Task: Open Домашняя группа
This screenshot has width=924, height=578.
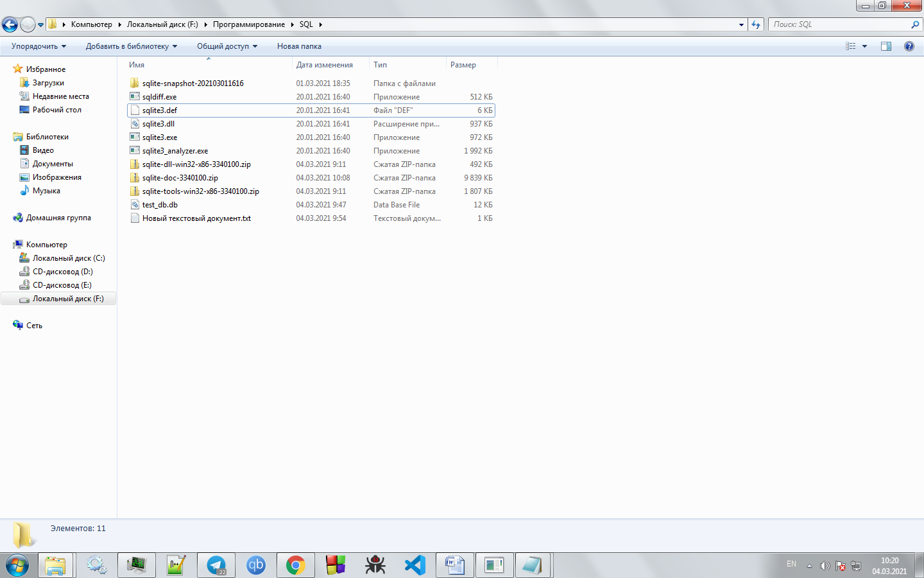Action: [58, 218]
